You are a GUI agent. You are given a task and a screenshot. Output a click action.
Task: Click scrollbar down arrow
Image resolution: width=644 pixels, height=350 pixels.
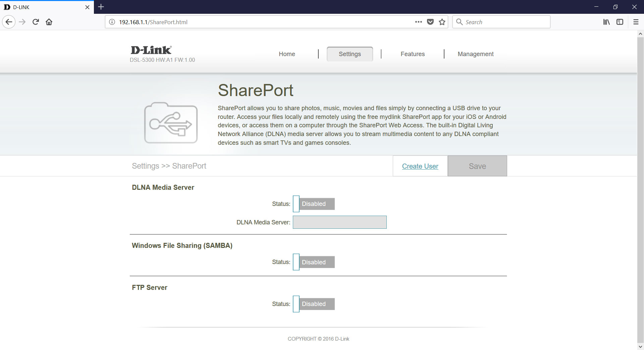click(640, 347)
